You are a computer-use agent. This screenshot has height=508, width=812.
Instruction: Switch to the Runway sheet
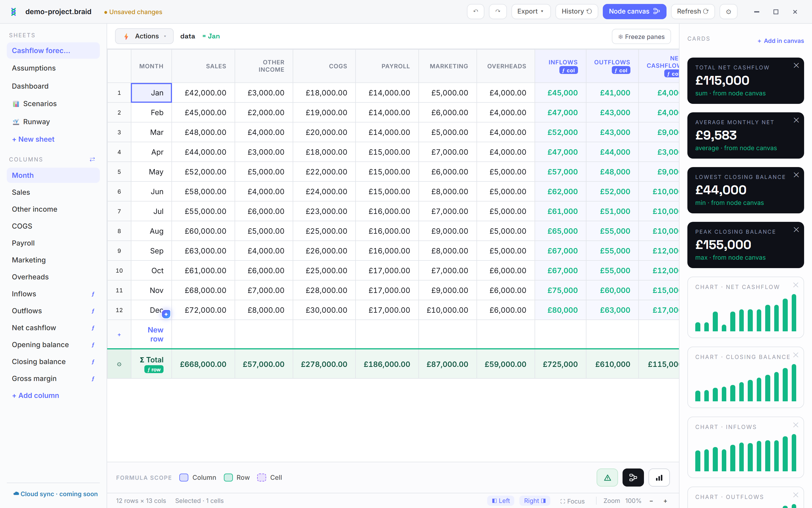click(53, 122)
